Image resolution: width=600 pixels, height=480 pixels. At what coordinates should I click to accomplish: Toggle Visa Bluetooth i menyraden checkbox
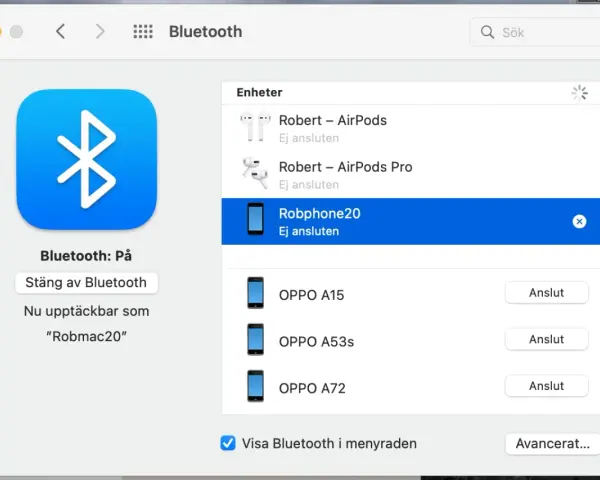228,443
